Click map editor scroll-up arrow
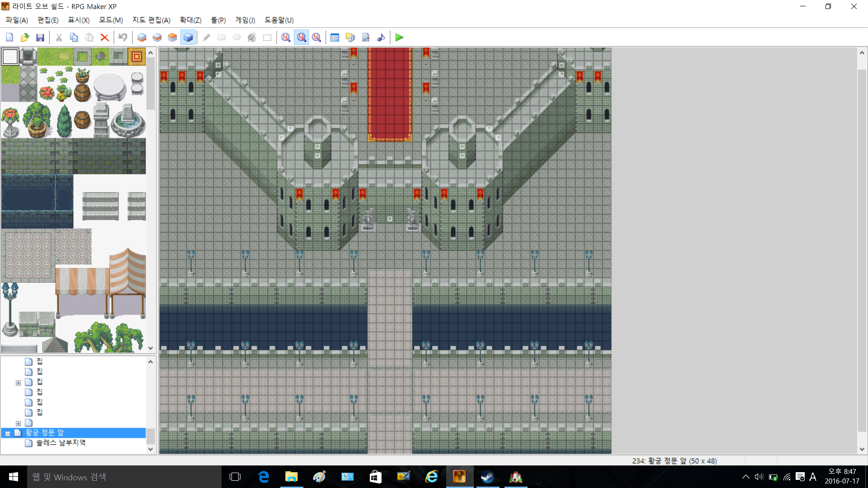This screenshot has height=488, width=868. click(x=862, y=52)
